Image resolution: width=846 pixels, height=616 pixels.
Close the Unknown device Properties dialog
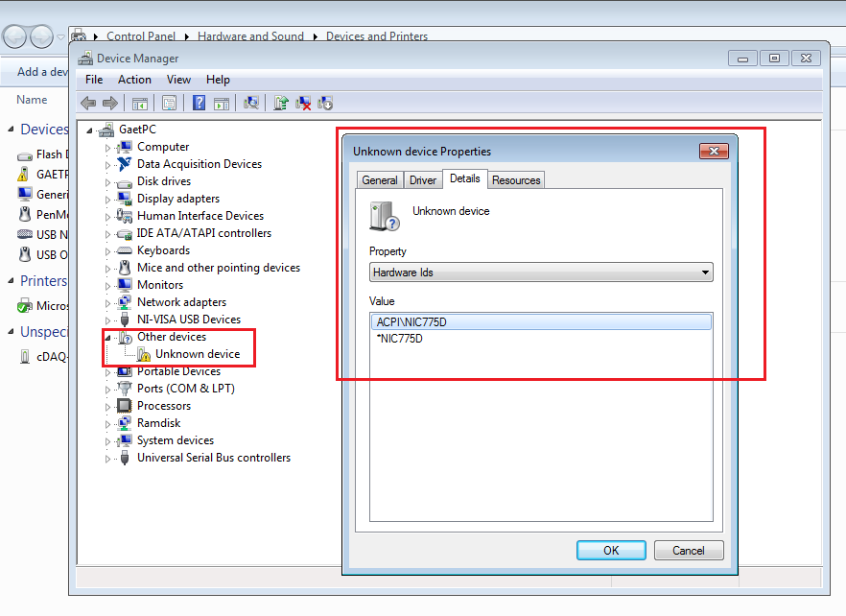point(714,152)
